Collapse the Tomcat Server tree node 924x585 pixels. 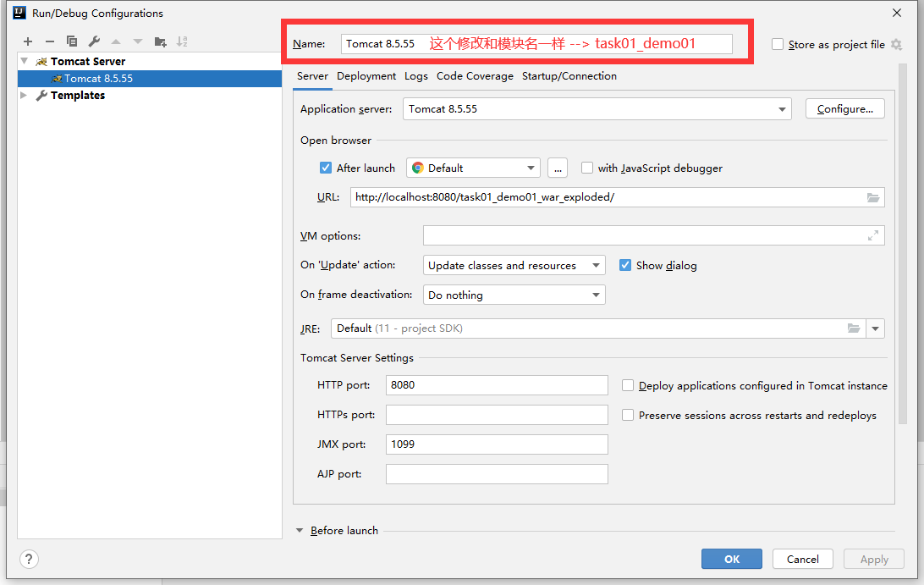[25, 61]
